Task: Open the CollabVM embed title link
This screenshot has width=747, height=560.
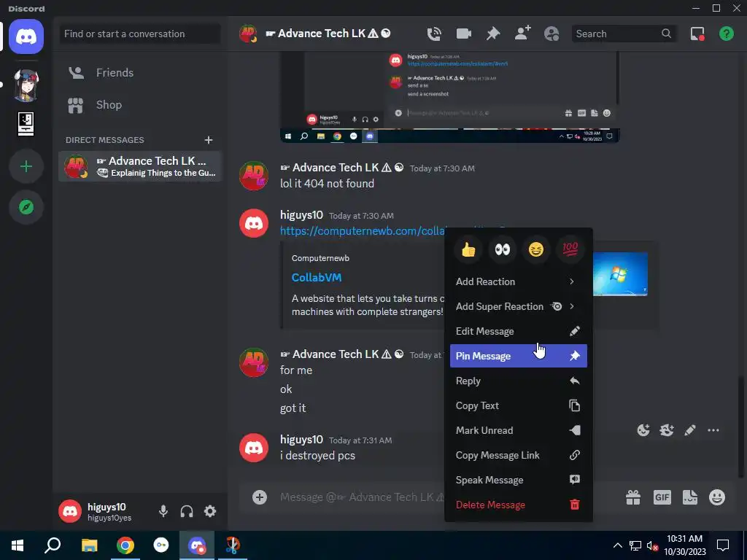Action: point(317,277)
